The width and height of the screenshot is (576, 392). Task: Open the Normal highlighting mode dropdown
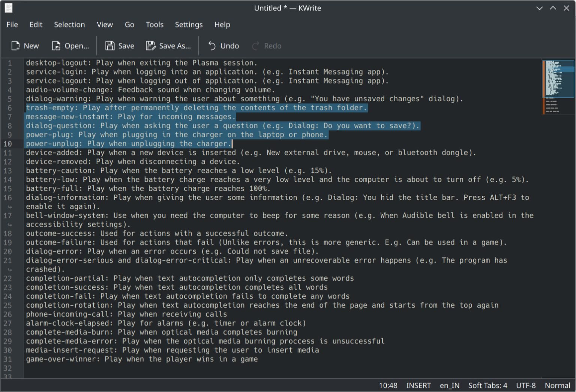(x=557, y=386)
